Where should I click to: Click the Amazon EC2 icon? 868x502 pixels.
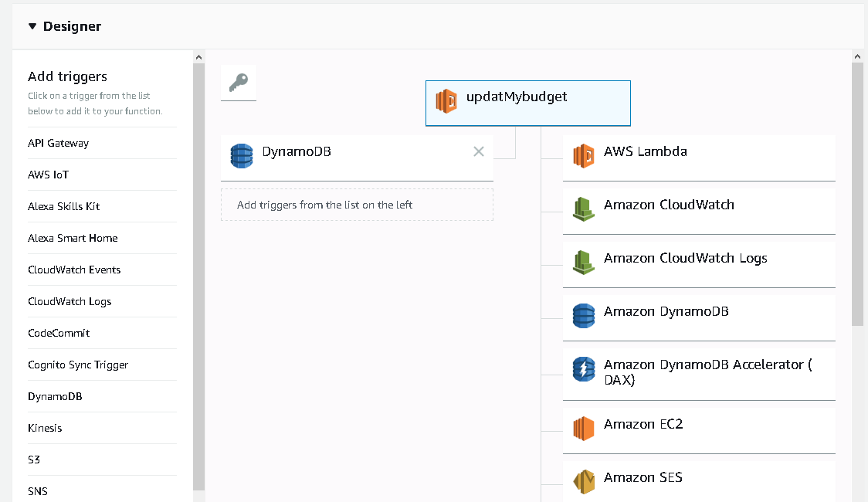584,429
